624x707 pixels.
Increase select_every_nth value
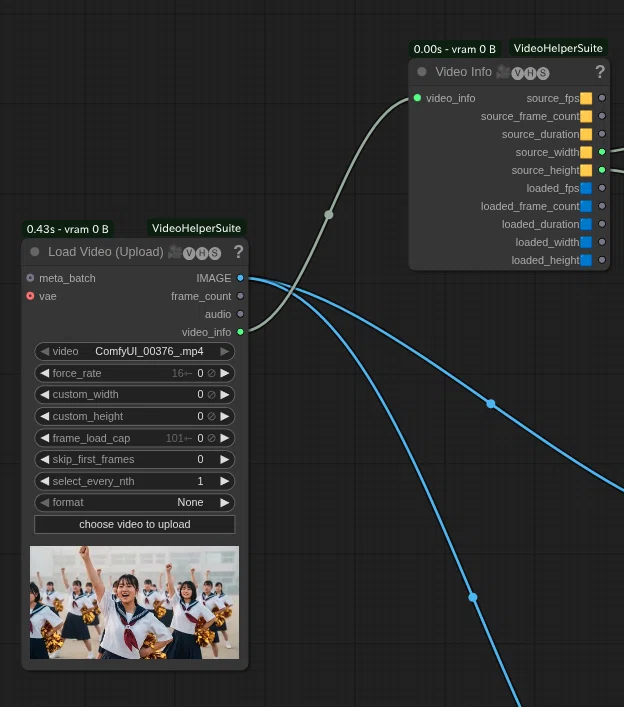pyautogui.click(x=224, y=481)
